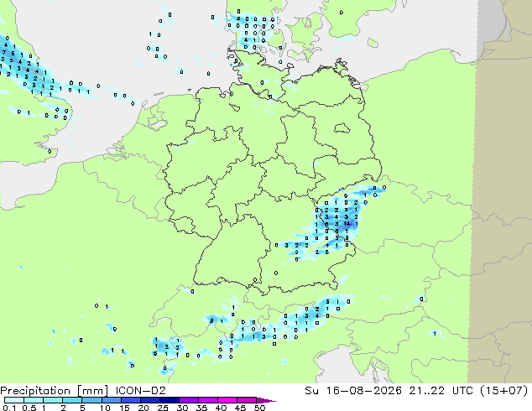Click the legend tick label '15'
532x411 pixels.
124,408
